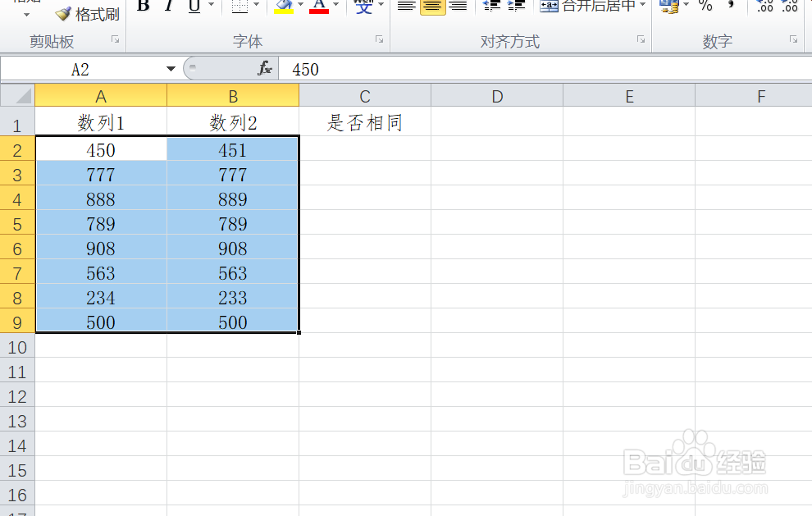Open font color dropdown arrow

pos(336,5)
